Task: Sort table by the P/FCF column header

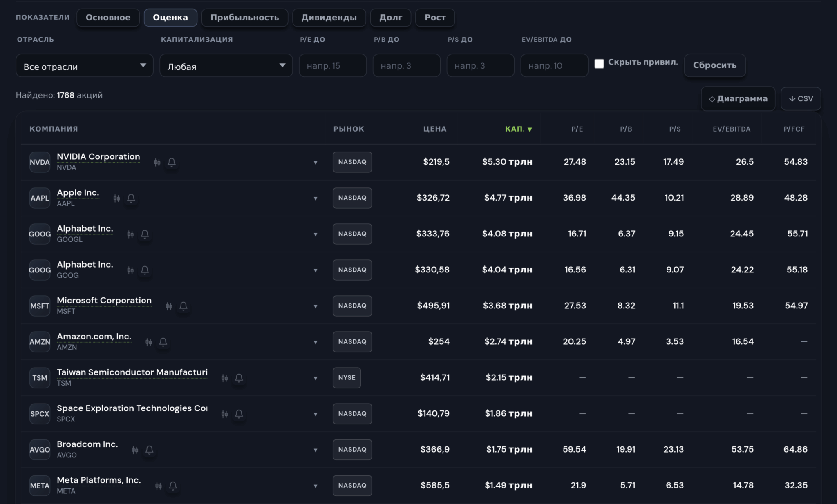Action: tap(794, 129)
